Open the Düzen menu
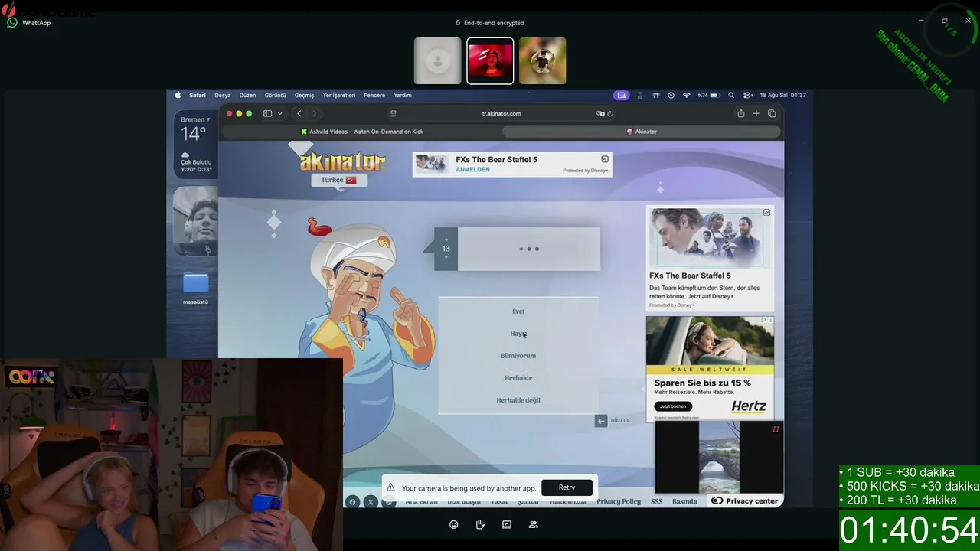The width and height of the screenshot is (980, 551). [247, 96]
